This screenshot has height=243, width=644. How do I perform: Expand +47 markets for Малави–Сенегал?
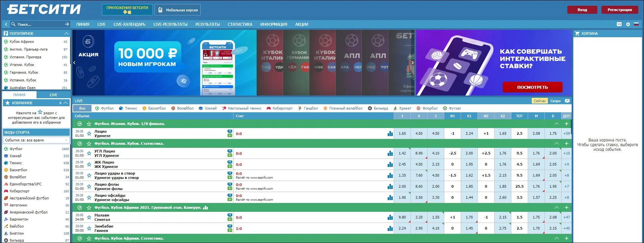[x=567, y=217]
